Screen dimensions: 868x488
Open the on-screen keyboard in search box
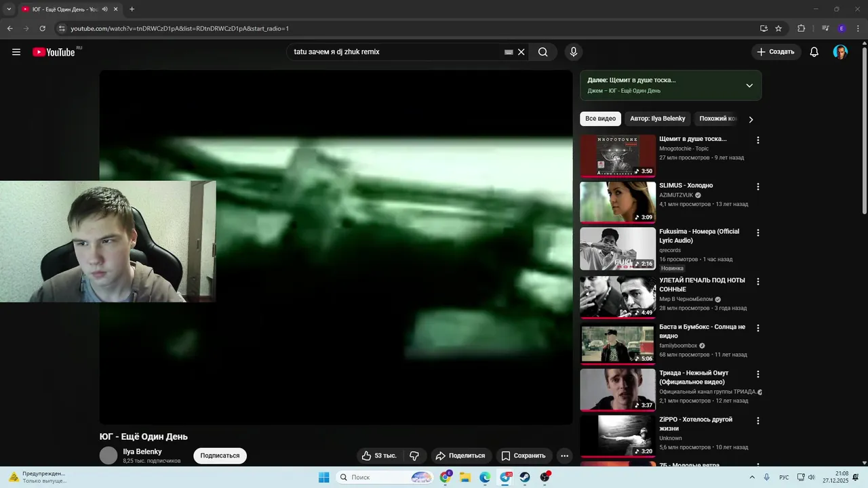(x=509, y=52)
